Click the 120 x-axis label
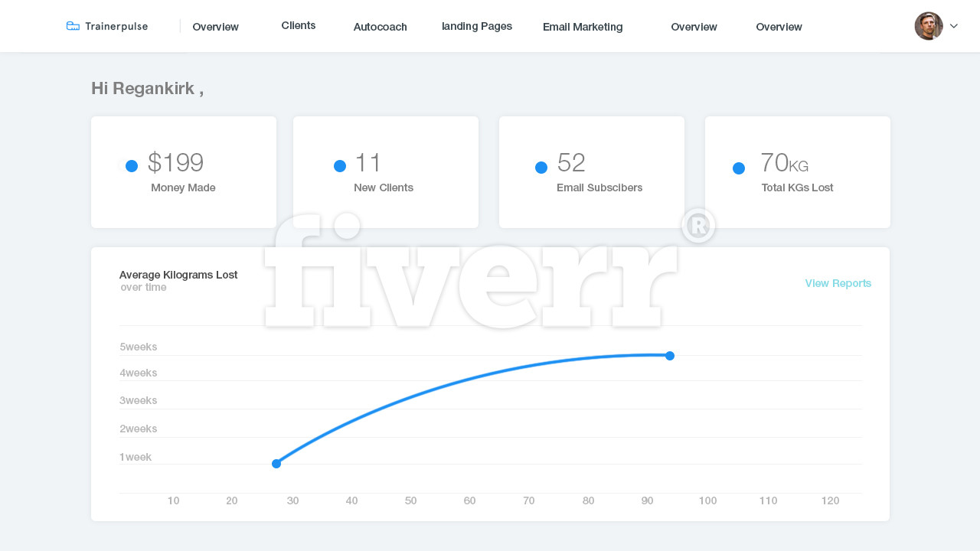Image resolution: width=980 pixels, height=551 pixels. (x=830, y=500)
